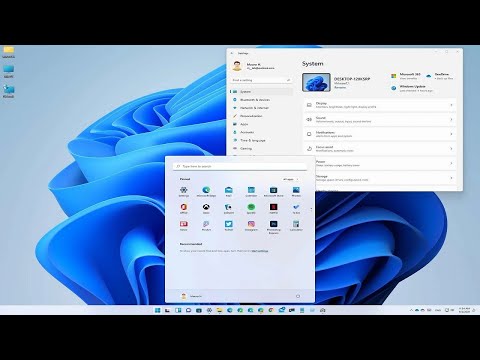Expand the Sound settings row
The image size is (480, 360).
coord(380,119)
